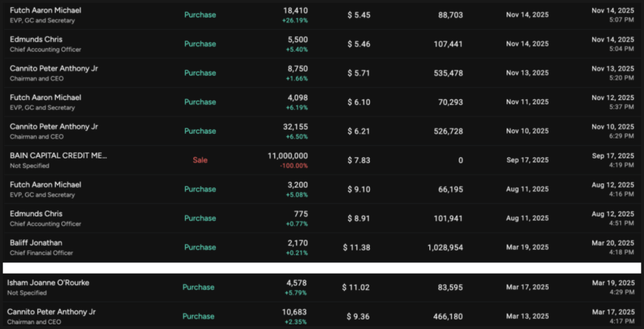Click Cannito Peter Anthony Jr in the $ 5.71 row

[x=53, y=68]
